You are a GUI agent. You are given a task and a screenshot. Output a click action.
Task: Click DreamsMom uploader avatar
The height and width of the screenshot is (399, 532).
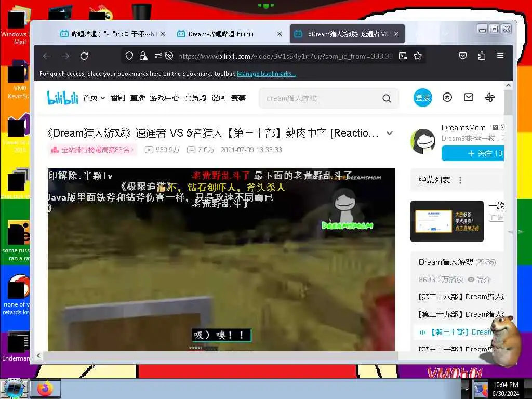pos(423,141)
